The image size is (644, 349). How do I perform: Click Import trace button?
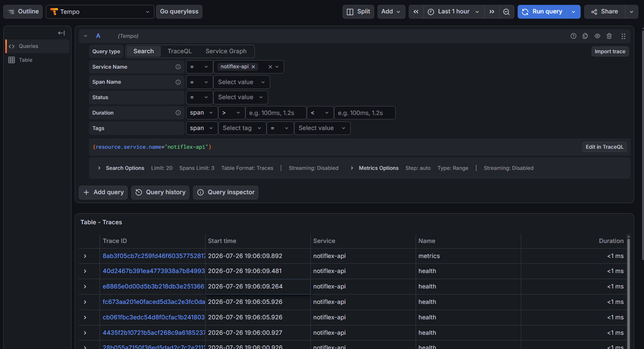click(x=610, y=52)
